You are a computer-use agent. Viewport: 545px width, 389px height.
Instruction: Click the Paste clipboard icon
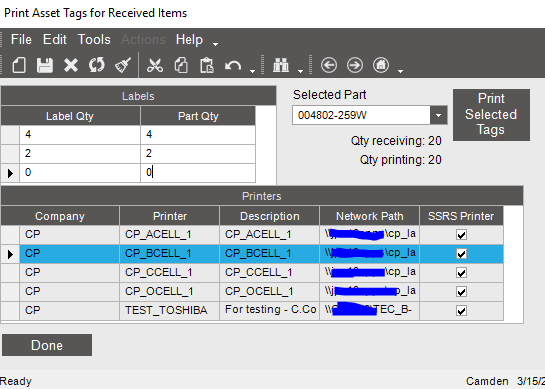(206, 65)
